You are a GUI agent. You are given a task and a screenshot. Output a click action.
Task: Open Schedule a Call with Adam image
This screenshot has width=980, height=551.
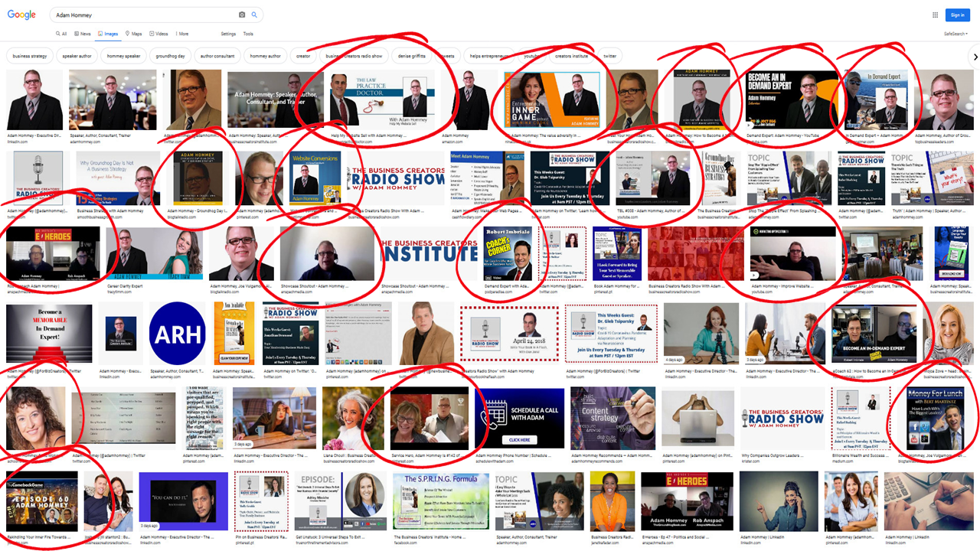pyautogui.click(x=519, y=418)
